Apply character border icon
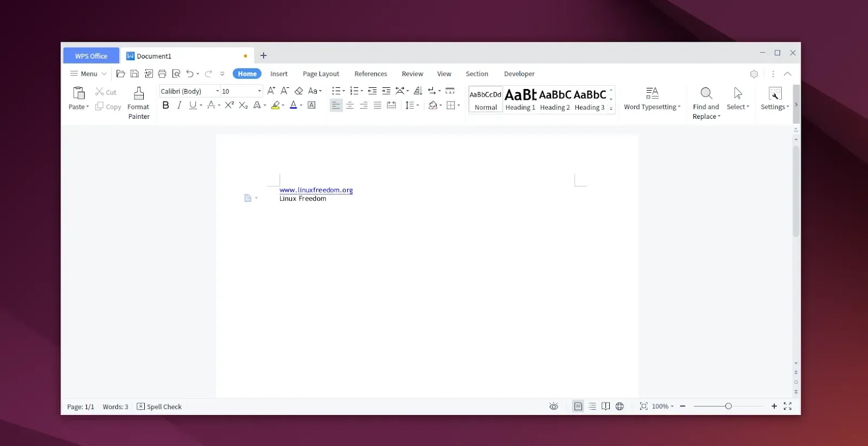 312,105
